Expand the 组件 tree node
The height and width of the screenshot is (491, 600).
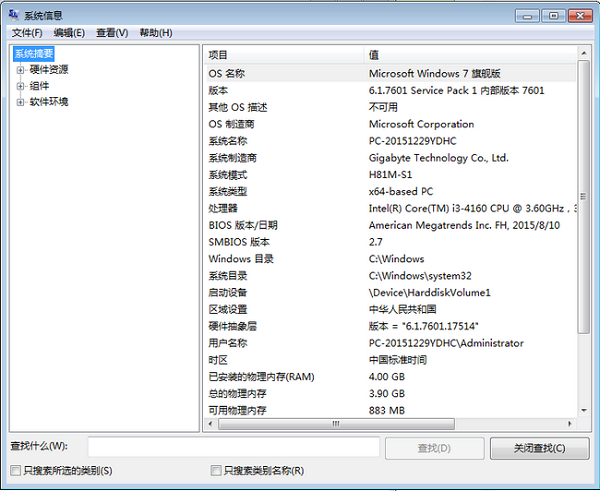20,86
